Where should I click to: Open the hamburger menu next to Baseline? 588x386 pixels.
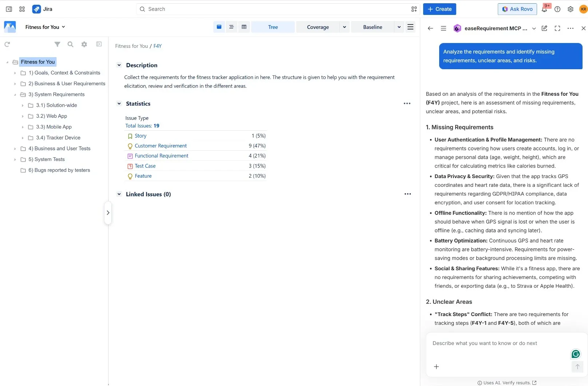click(x=410, y=27)
